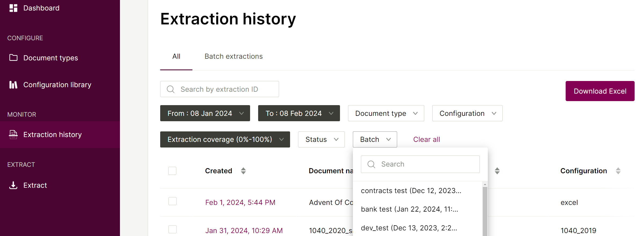Click the Document types folder icon

pos(13,58)
